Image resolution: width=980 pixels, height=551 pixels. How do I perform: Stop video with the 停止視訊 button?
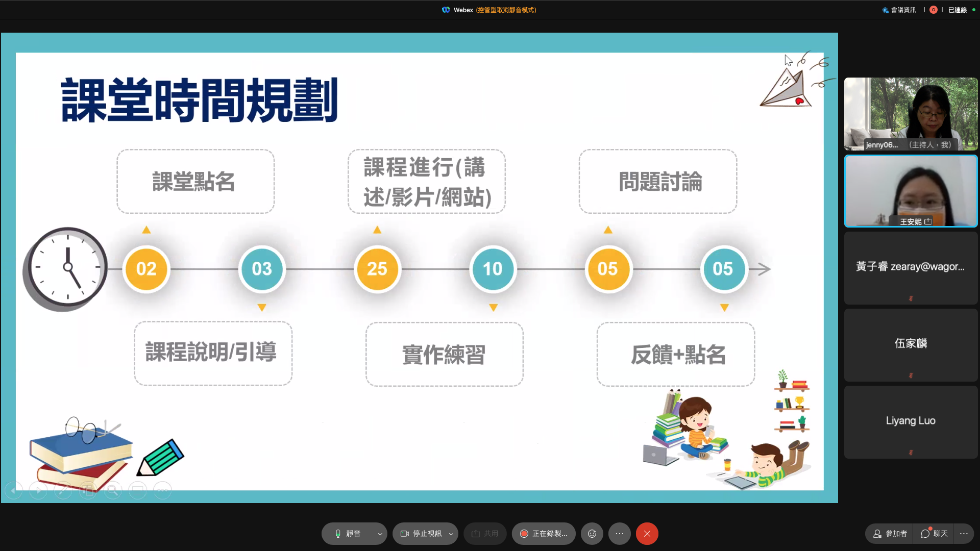point(421,534)
